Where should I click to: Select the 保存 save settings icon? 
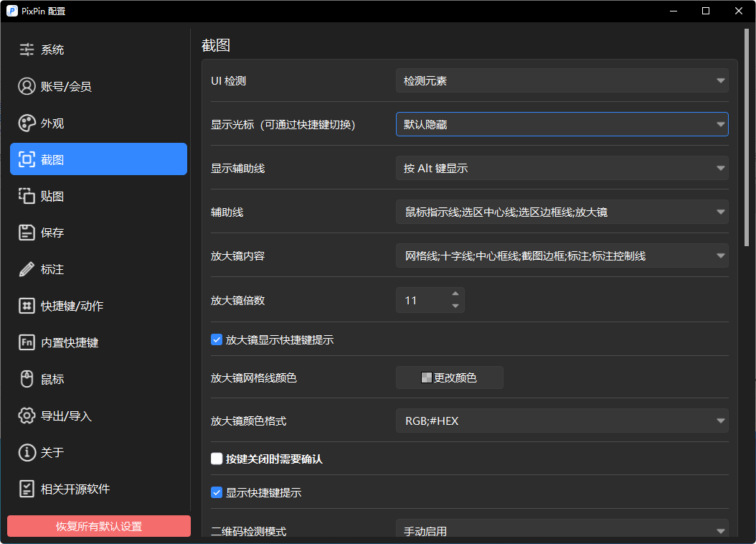[26, 233]
